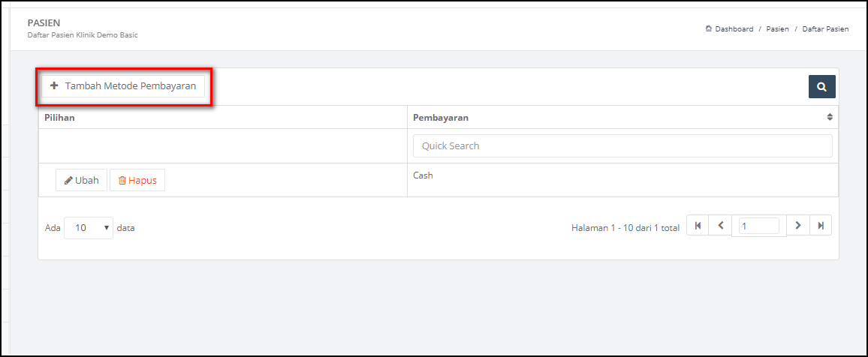Go to next page arrow
The width and height of the screenshot is (868, 357).
(797, 226)
